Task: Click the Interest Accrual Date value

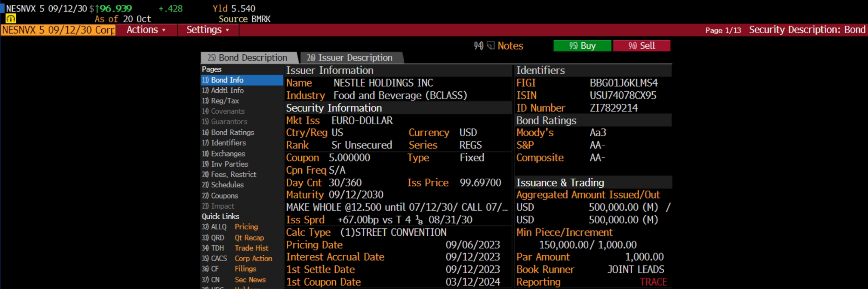Action: coord(473,257)
